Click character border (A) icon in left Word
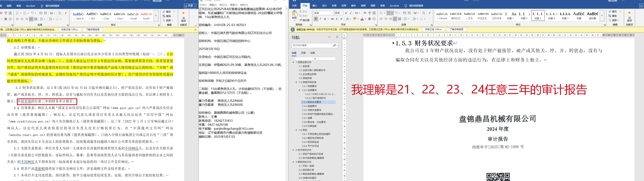The width and height of the screenshot is (644, 181). pyautogui.click(x=10, y=13)
